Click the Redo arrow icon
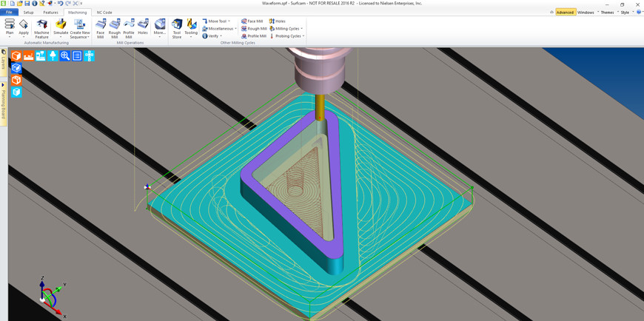 pos(68,3)
